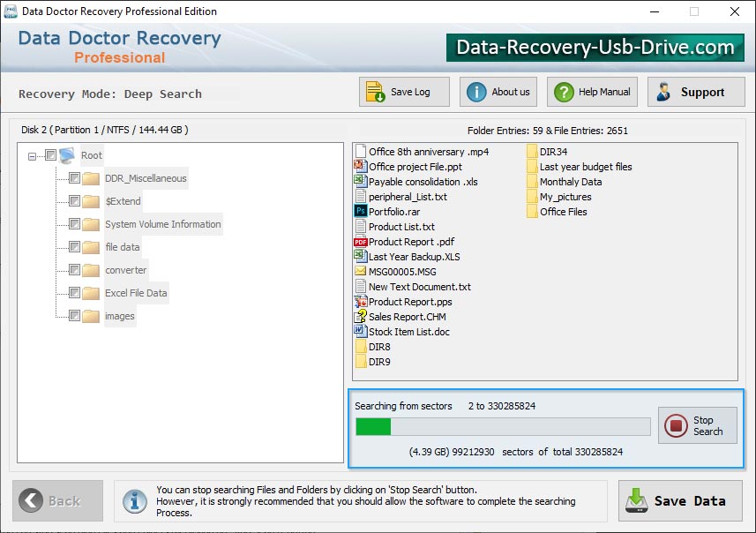Click the Data-Recovery-Usb-Drive.com banner
Viewport: 756px width, 533px height.
[x=595, y=48]
